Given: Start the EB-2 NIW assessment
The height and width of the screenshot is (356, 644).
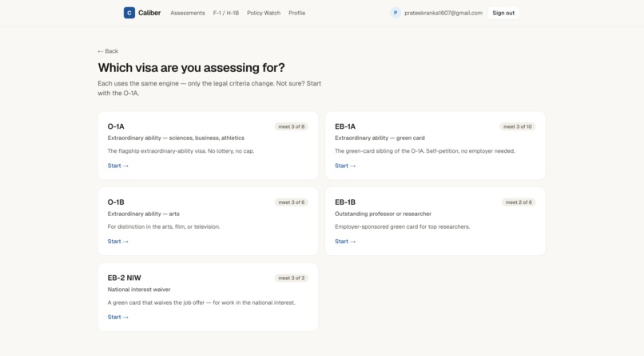Looking at the screenshot, I should pos(118,317).
